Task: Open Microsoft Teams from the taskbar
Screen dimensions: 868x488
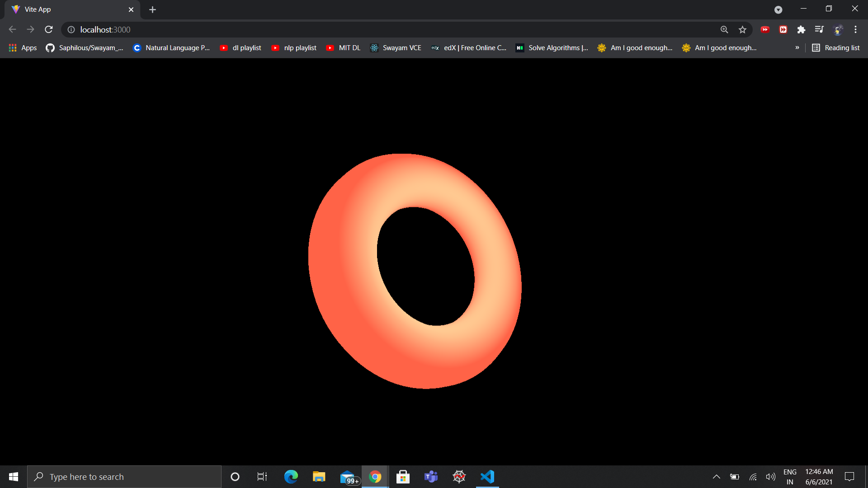Action: tap(431, 477)
